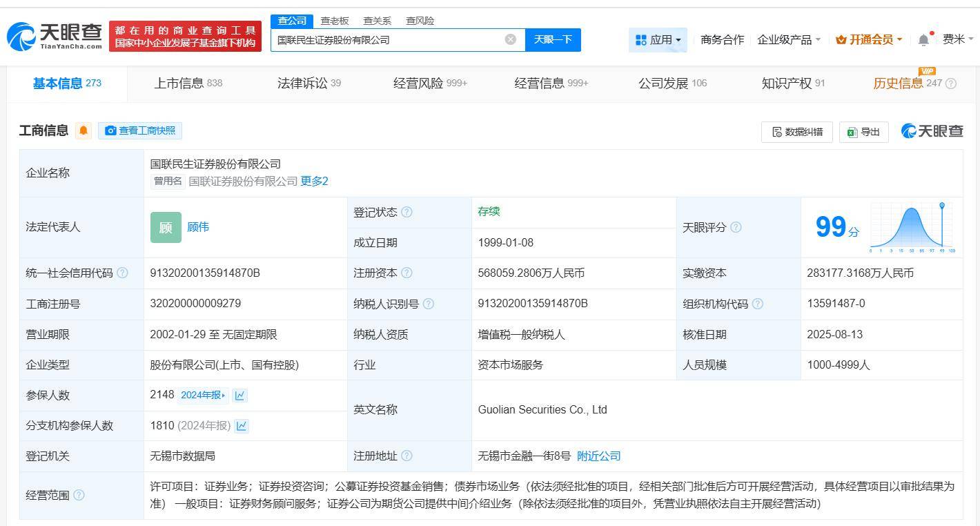Open the 历史信息 tab

point(907,84)
